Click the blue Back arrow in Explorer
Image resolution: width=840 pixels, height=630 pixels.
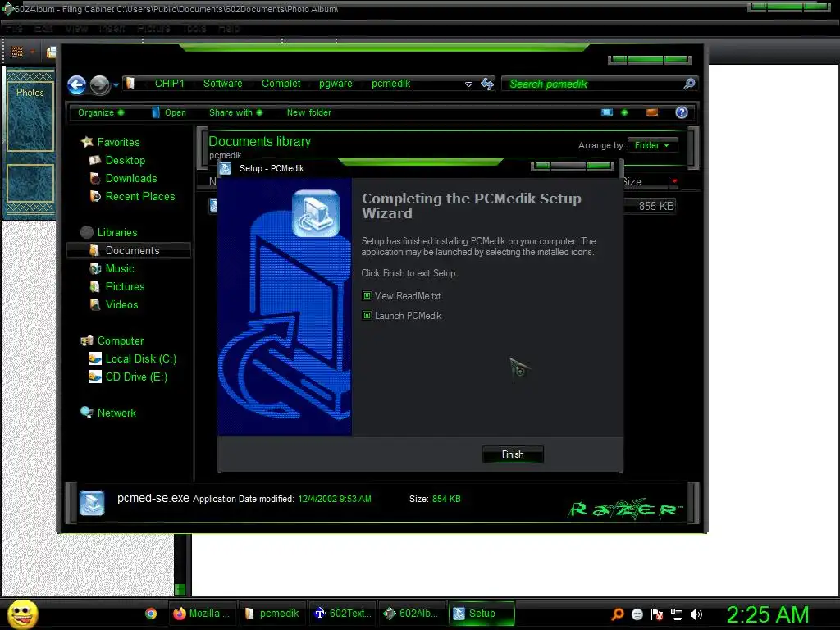pyautogui.click(x=76, y=84)
